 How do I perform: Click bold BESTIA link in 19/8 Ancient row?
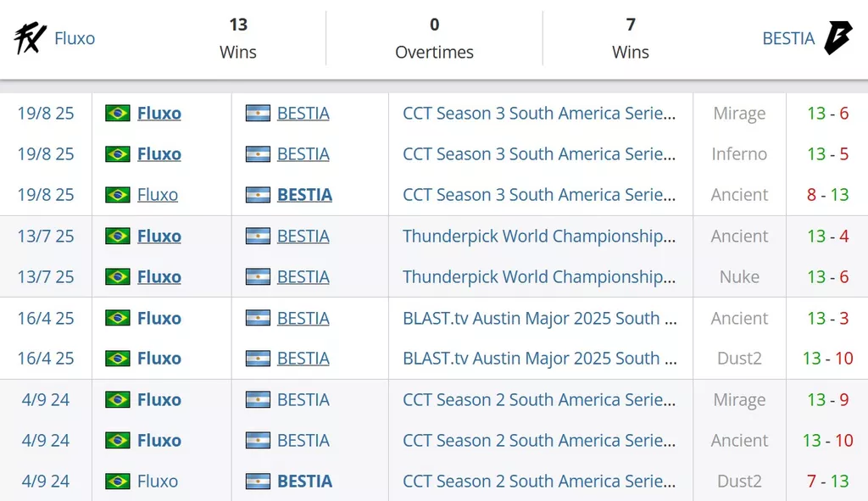(304, 195)
